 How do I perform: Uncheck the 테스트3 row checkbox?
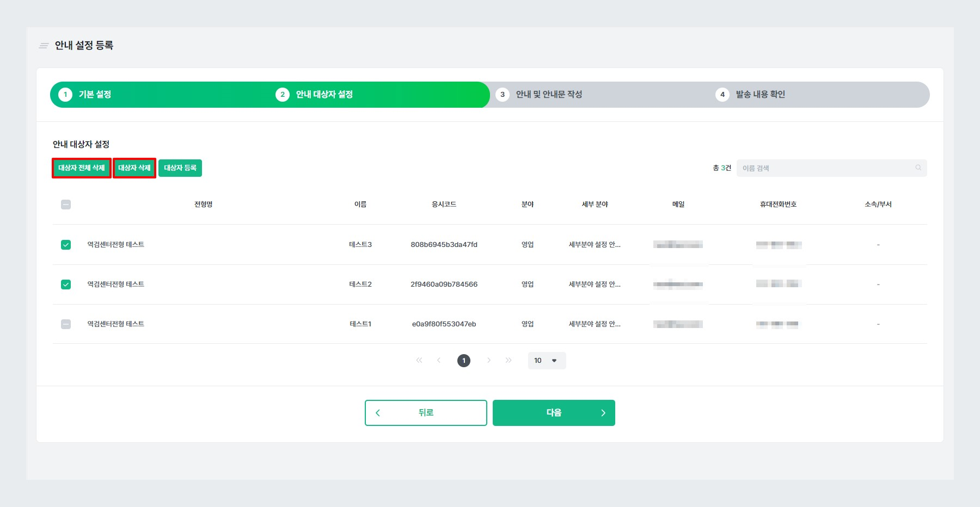coord(66,245)
